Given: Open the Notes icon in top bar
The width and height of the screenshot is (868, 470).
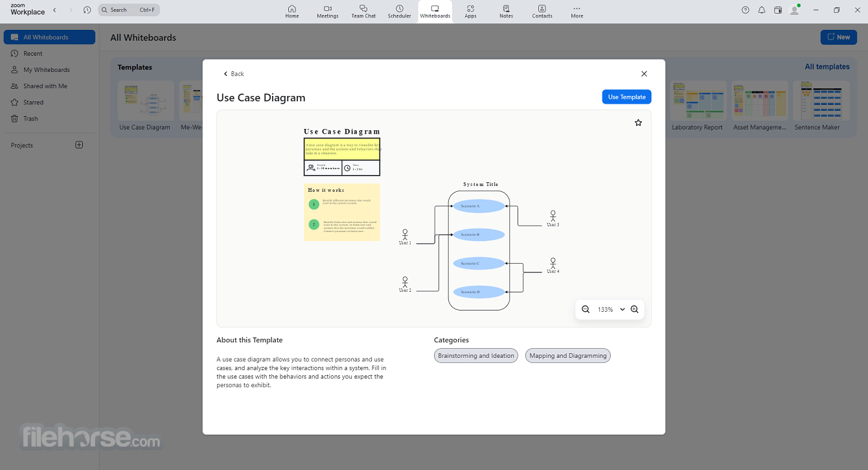Looking at the screenshot, I should point(506,12).
